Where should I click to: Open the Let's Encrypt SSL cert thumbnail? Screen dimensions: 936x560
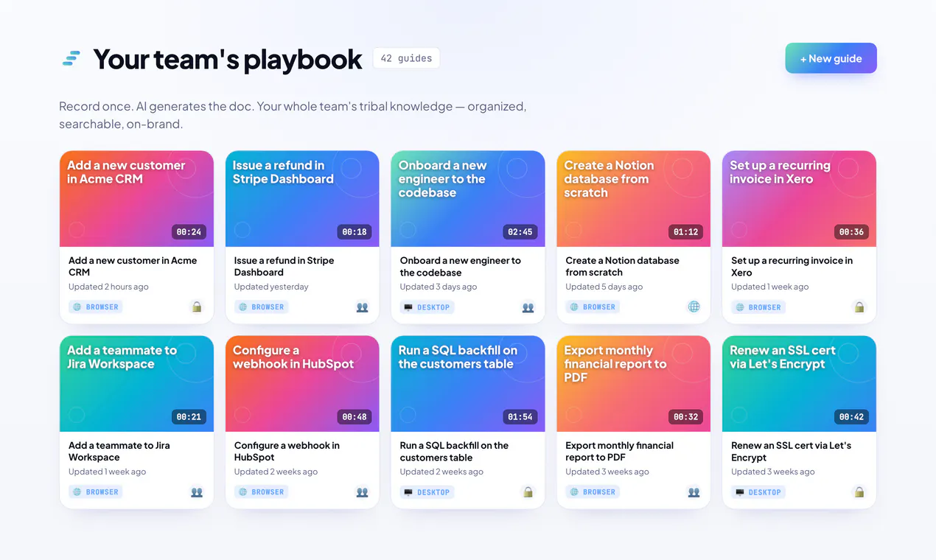tap(800, 384)
